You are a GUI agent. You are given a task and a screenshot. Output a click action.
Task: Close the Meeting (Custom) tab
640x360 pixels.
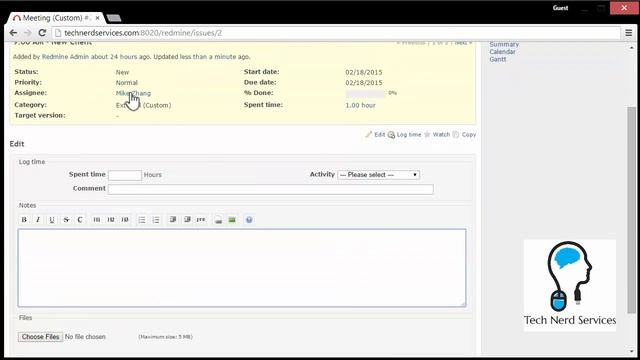[98, 18]
